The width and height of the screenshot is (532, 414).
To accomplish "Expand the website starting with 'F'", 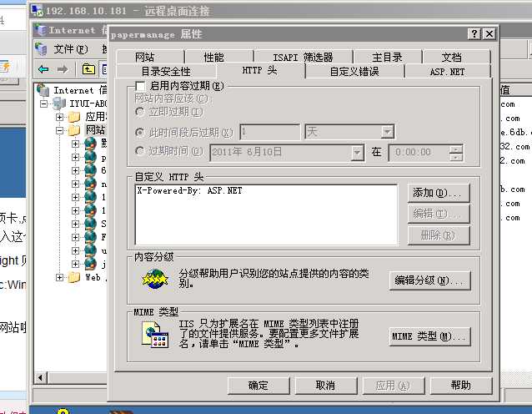I will pos(75,237).
